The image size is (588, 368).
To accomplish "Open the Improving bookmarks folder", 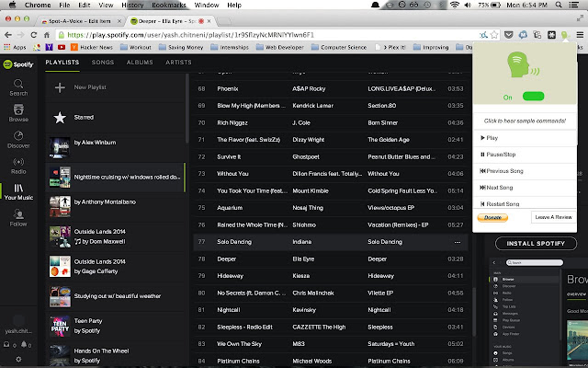I will coord(431,47).
